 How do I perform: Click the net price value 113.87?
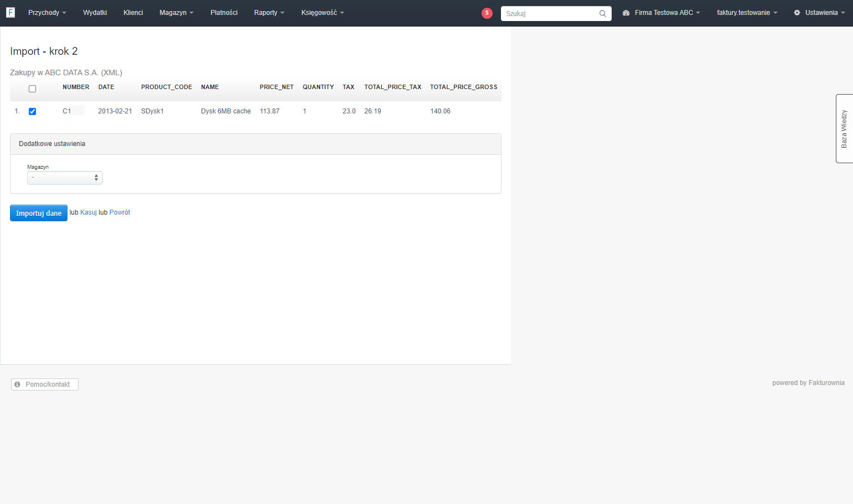pyautogui.click(x=270, y=111)
